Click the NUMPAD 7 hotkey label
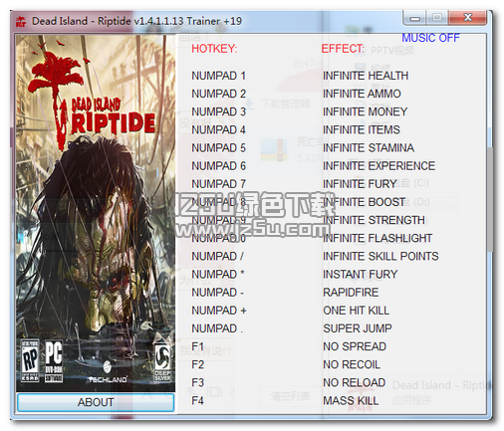Image resolution: width=504 pixels, height=431 pixels. [218, 184]
